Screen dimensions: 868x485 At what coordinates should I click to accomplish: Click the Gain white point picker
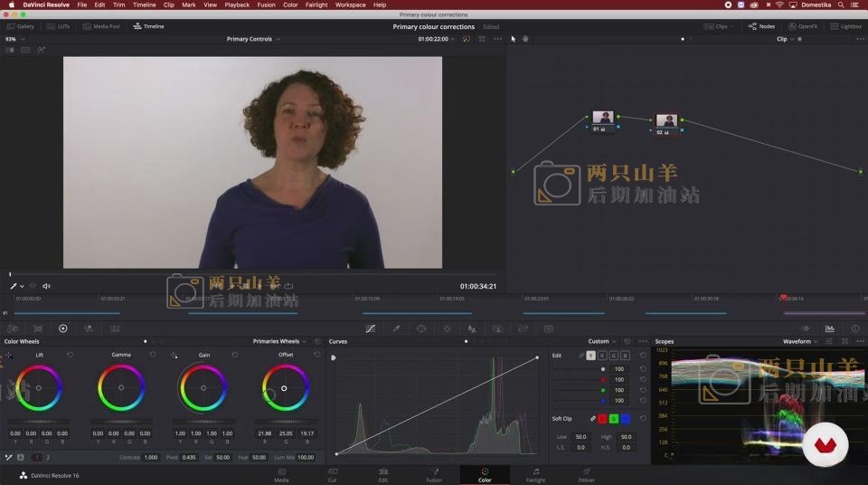(174, 355)
